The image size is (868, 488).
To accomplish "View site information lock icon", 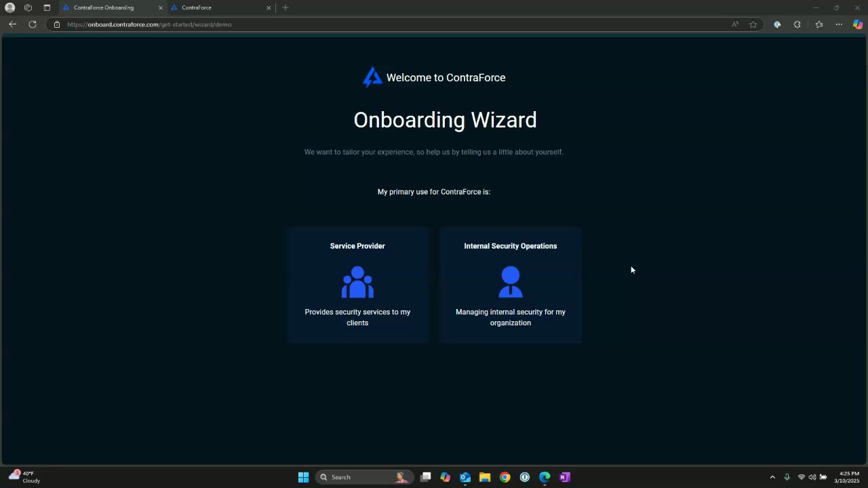I will (57, 24).
